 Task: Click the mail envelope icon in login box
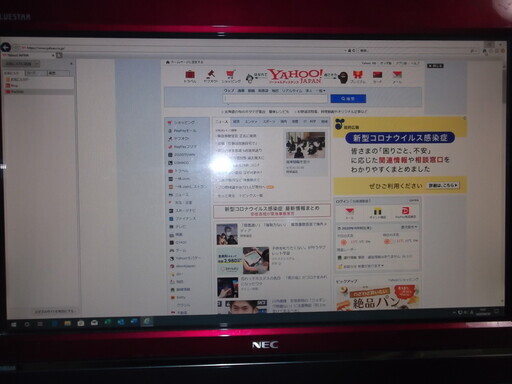click(349, 212)
